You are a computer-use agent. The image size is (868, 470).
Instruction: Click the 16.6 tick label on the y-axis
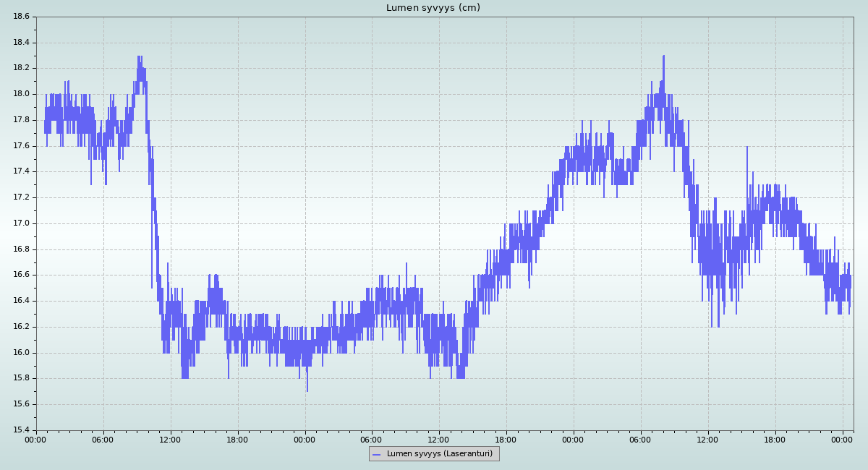pos(21,275)
